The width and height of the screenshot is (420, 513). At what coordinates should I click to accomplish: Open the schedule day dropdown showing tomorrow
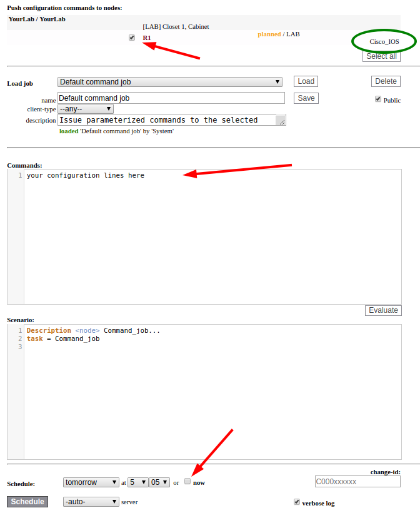click(91, 482)
